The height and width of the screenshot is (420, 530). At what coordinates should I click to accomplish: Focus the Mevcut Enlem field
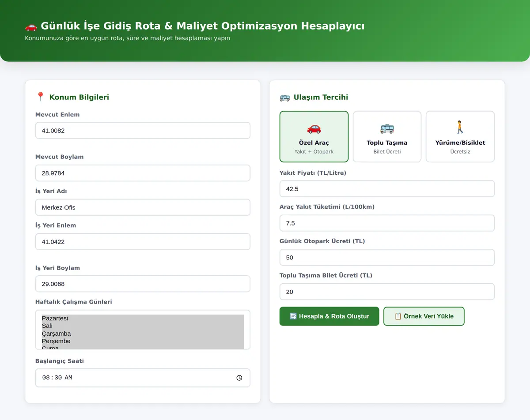click(x=143, y=131)
